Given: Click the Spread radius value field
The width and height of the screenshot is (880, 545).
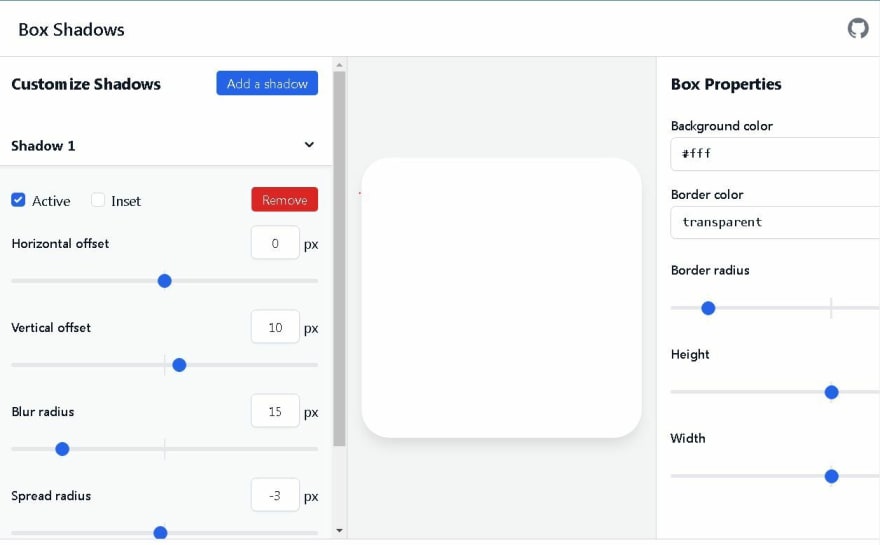Looking at the screenshot, I should pyautogui.click(x=275, y=496).
